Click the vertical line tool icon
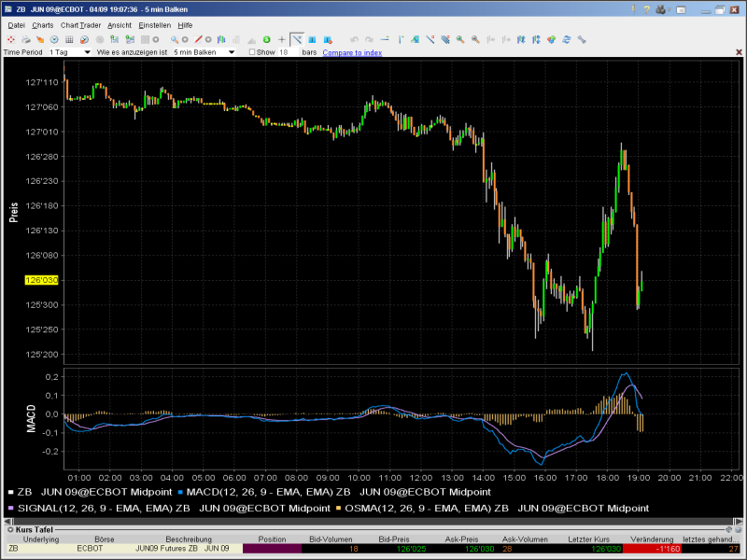This screenshot has height=560, width=747. [401, 39]
